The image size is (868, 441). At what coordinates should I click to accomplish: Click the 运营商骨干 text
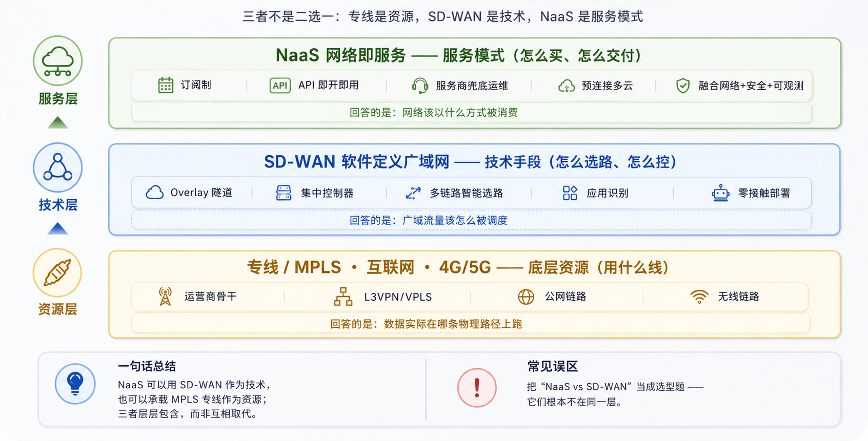211,297
